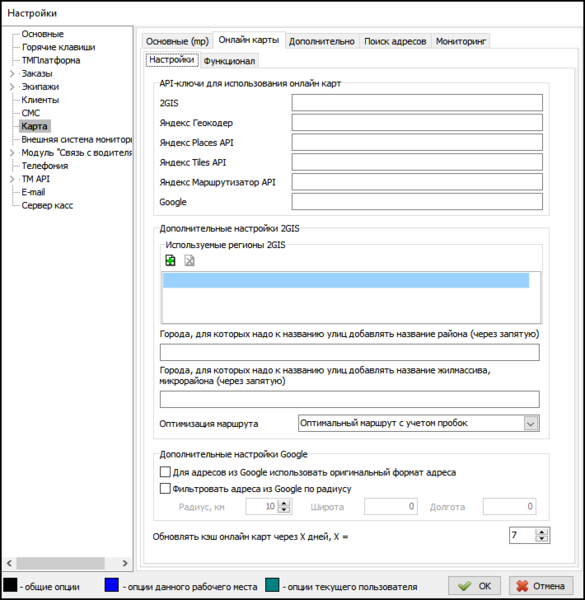The image size is (585, 600).
Task: Open the Оптимизация маршрута dropdown
Action: 531,424
